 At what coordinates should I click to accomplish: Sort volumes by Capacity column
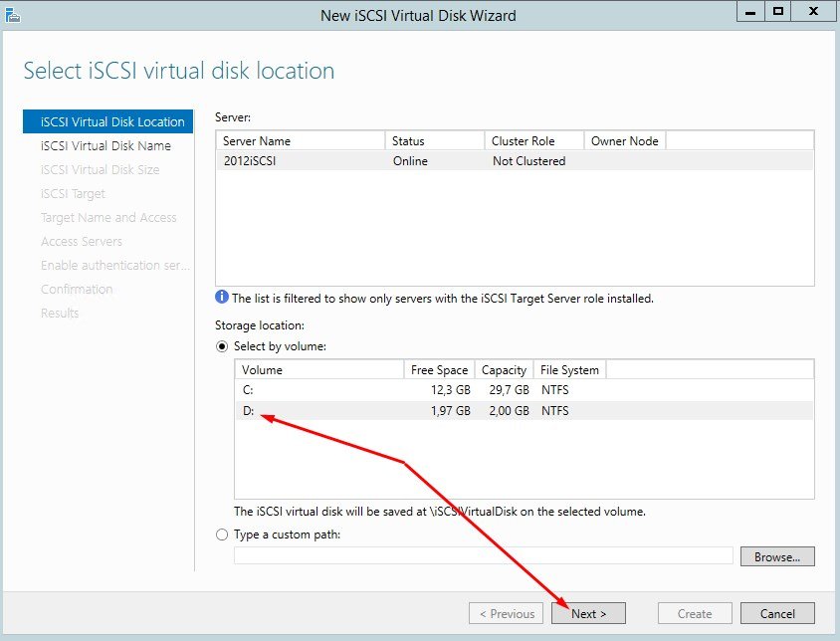coord(504,370)
